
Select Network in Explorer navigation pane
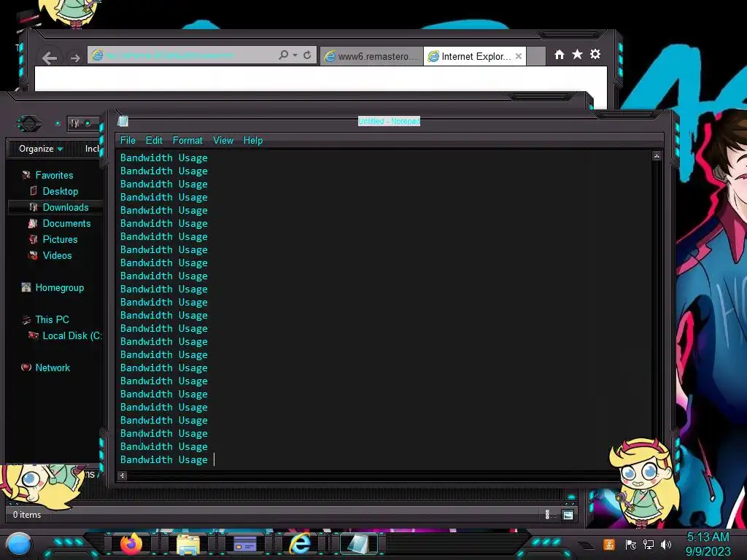(53, 367)
